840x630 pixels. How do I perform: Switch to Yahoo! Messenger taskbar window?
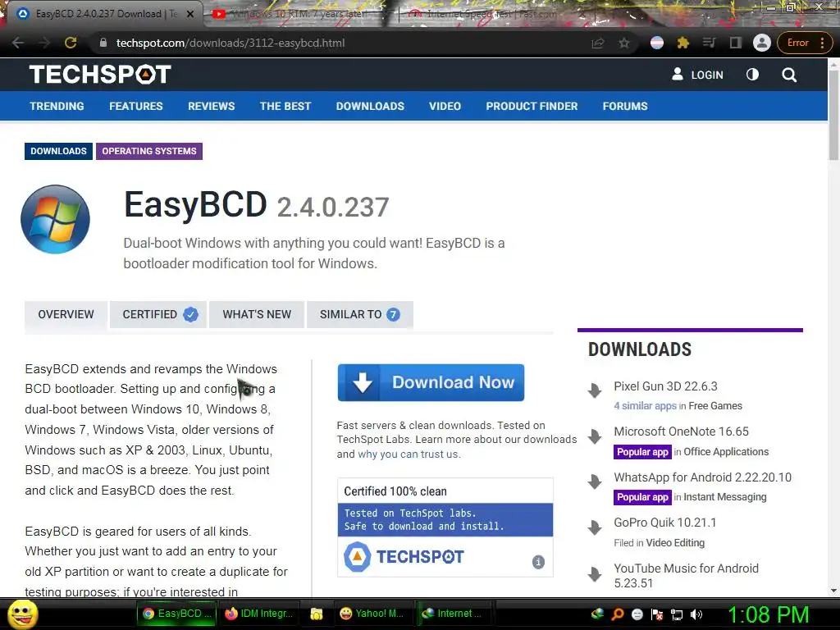pyautogui.click(x=373, y=614)
